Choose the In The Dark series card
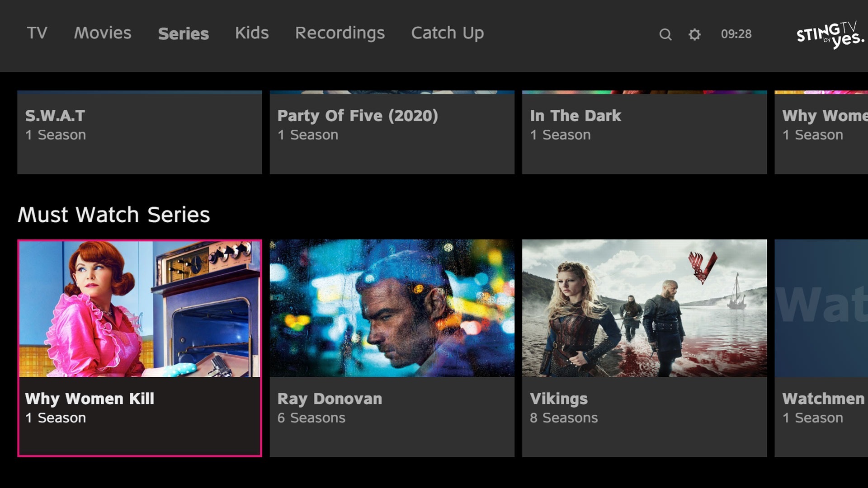The height and width of the screenshot is (488, 868). point(644,132)
